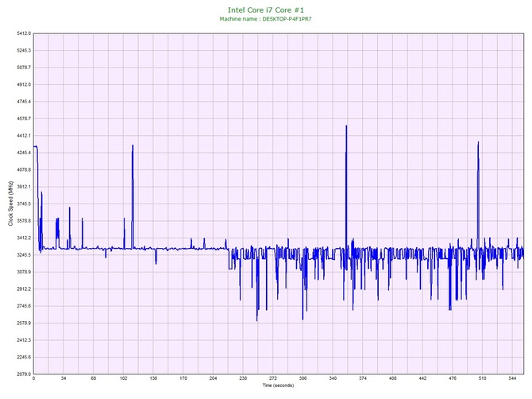Click the 34 tick on time axis
This screenshot has width=532, height=399.
click(64, 378)
